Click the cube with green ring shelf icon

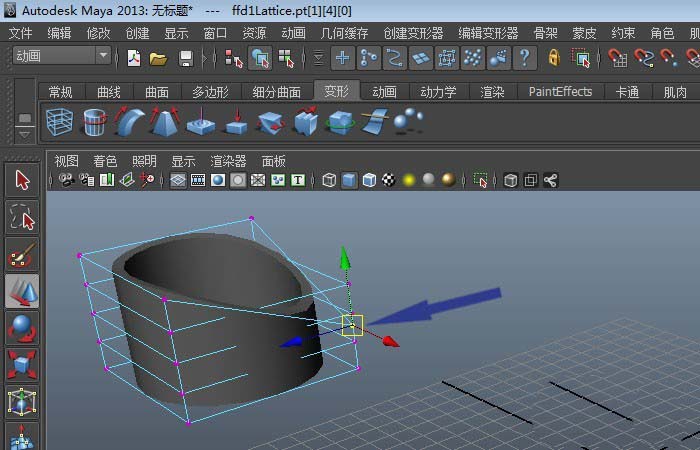coord(340,122)
